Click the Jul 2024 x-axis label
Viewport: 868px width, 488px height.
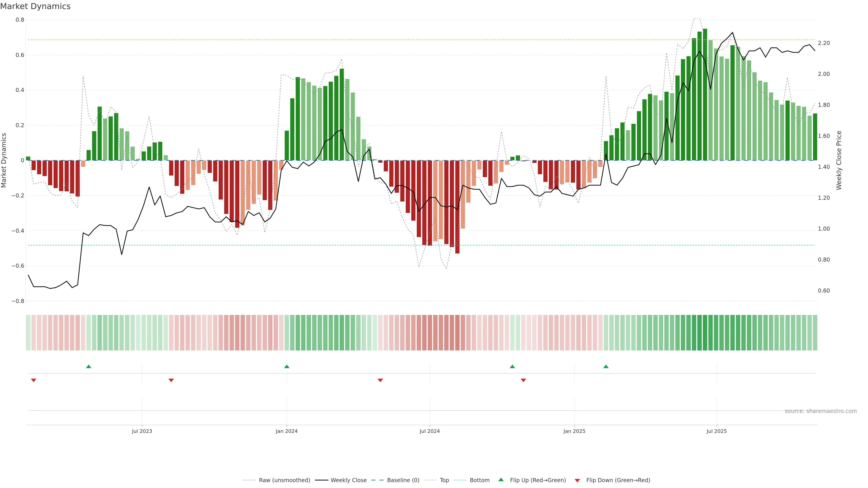pos(430,431)
